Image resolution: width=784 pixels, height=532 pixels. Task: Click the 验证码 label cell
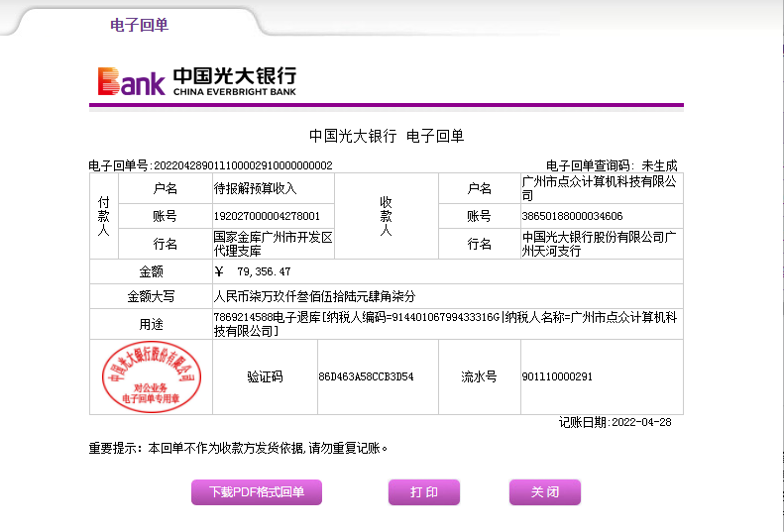pyautogui.click(x=265, y=377)
